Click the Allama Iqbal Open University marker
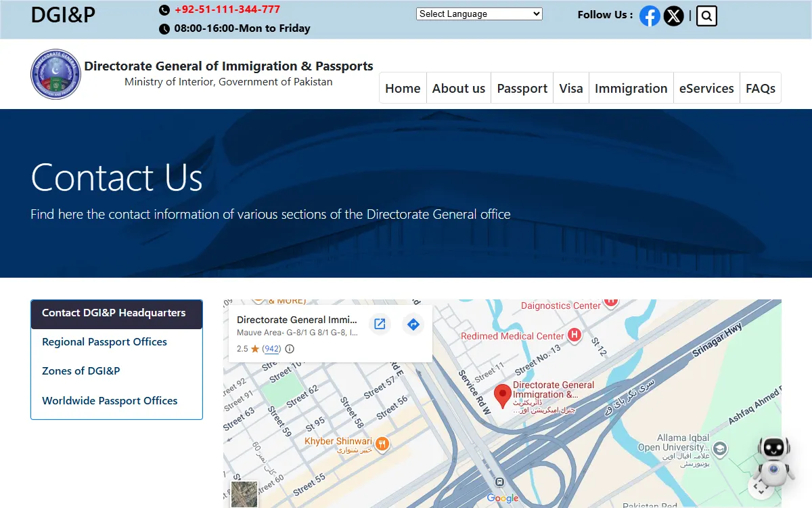The width and height of the screenshot is (812, 508). [720, 449]
